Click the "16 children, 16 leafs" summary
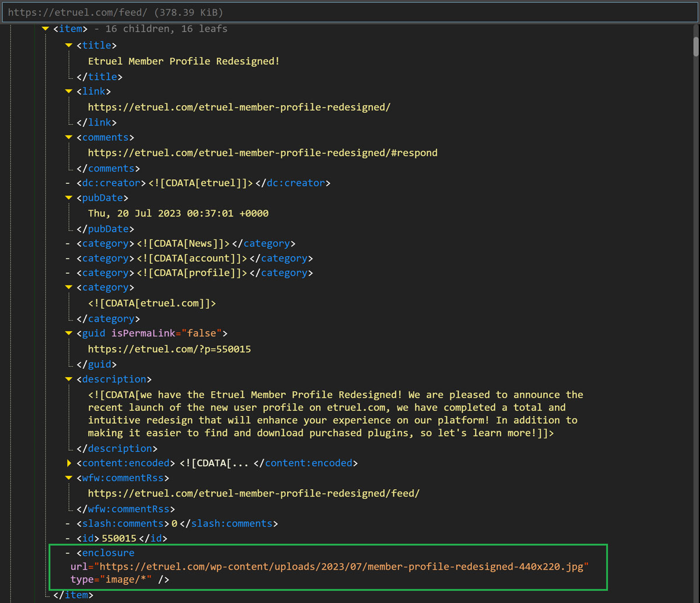 pos(166,29)
